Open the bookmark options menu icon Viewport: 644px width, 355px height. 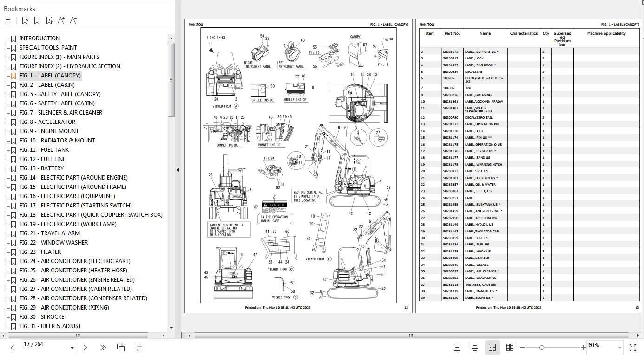coord(8,20)
